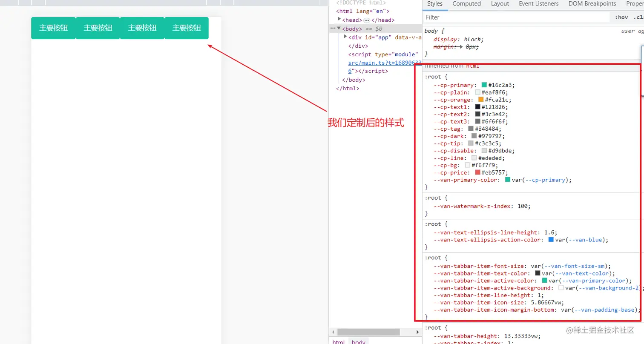Open the --cp-tip color swatch
Viewport: 644px width, 344px height.
tap(471, 143)
